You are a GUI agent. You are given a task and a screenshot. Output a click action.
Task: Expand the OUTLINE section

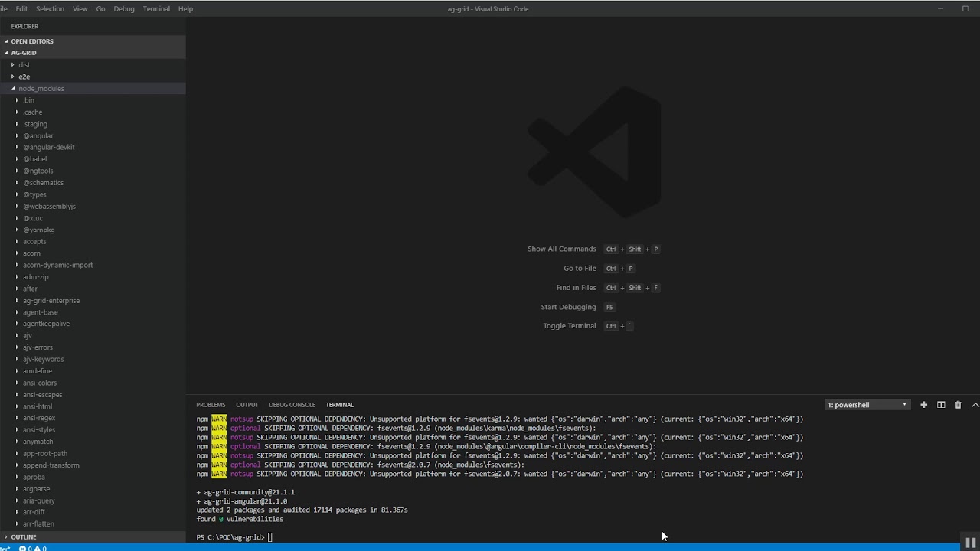coord(24,536)
